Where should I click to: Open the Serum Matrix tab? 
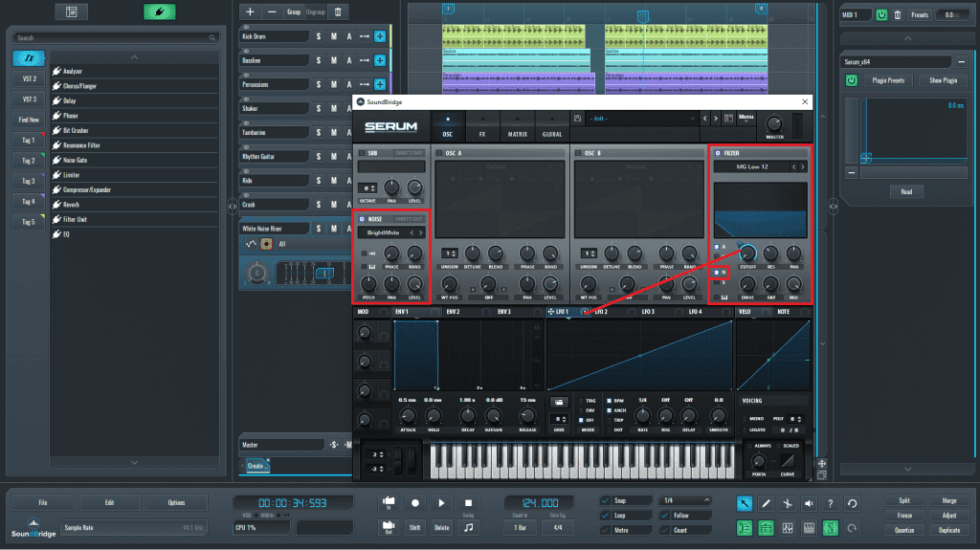tap(517, 135)
